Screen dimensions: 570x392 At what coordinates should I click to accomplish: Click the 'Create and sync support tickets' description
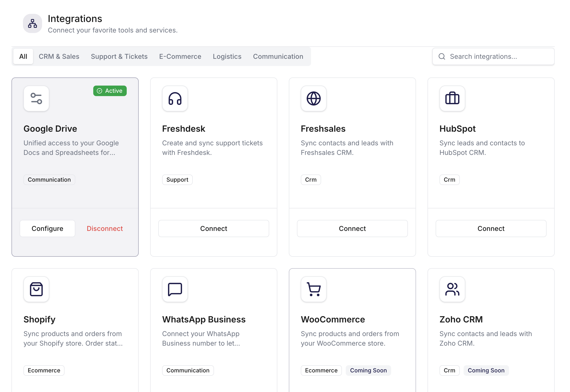212,148
